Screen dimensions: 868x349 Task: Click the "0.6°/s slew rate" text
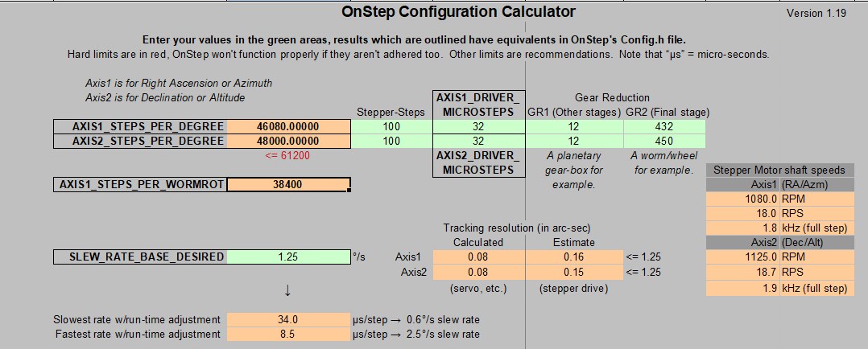pos(444,320)
